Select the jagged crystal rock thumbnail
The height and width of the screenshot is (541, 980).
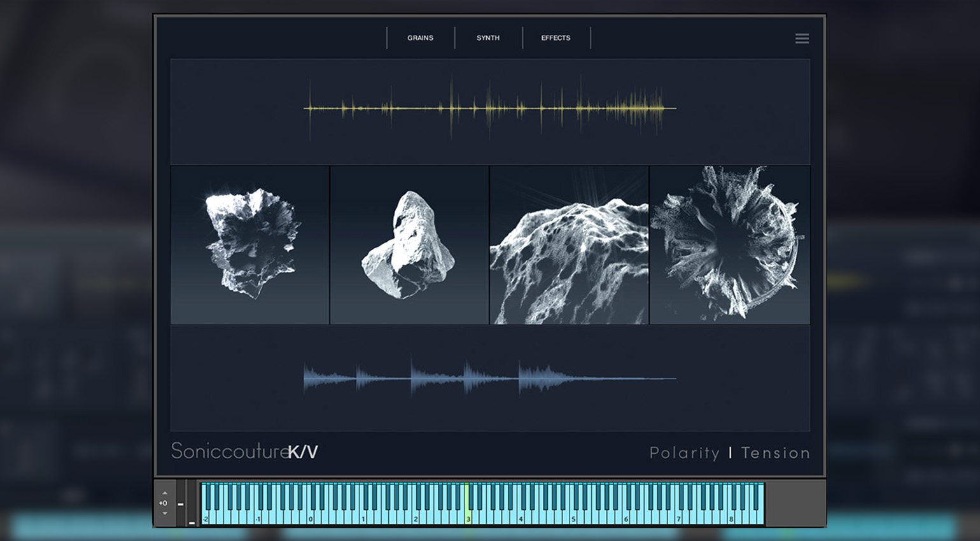[250, 245]
